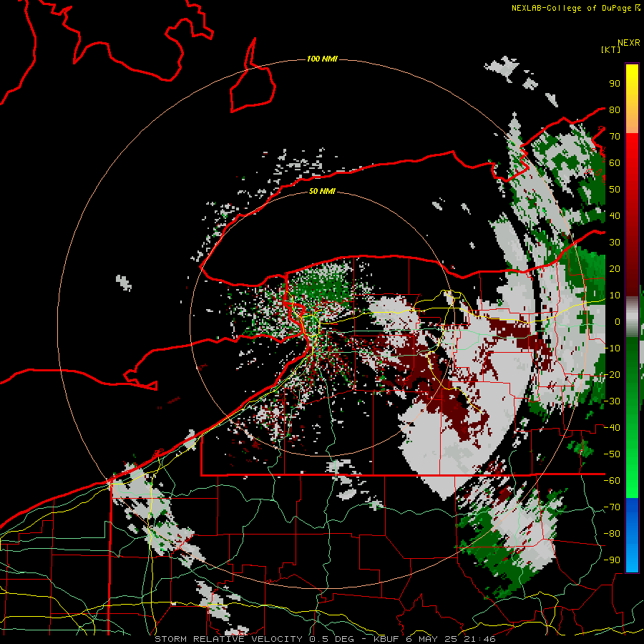Click the 90 value on the velocity scale
The image size is (644, 644).
coord(615,84)
